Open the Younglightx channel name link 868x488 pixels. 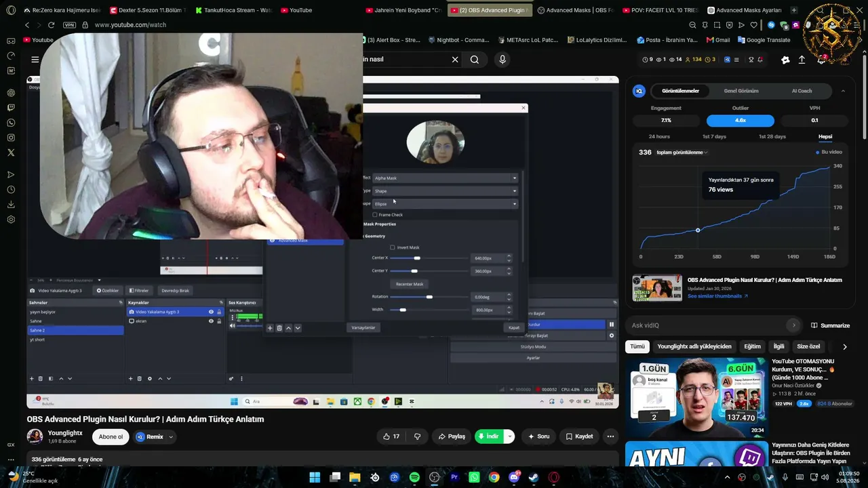coord(65,432)
